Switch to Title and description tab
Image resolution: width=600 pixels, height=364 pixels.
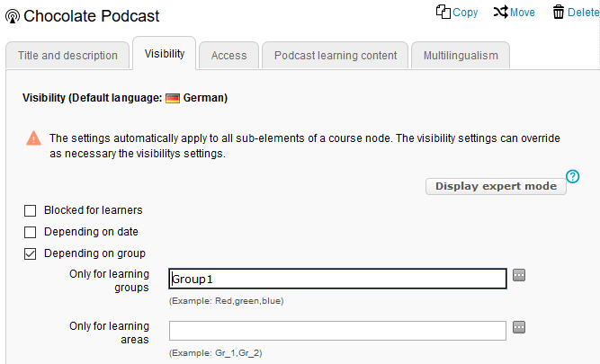click(67, 56)
